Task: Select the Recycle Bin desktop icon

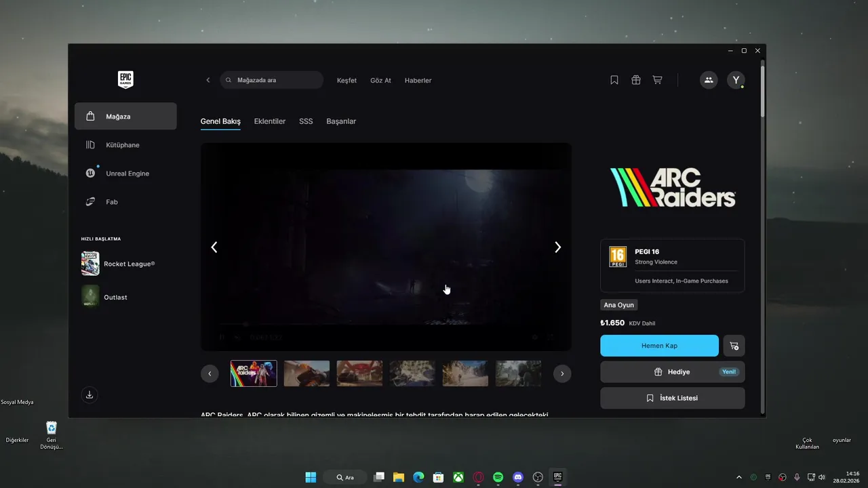Action: [52, 435]
